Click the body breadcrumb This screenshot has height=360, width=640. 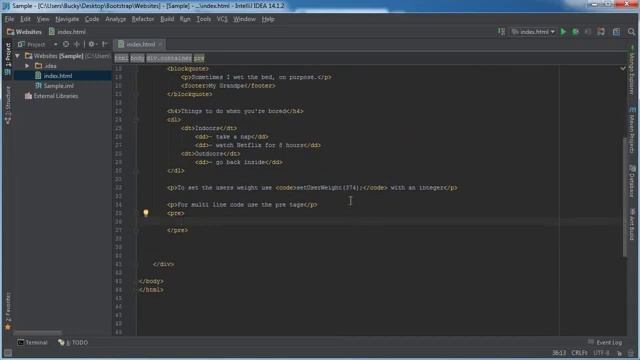[x=137, y=58]
